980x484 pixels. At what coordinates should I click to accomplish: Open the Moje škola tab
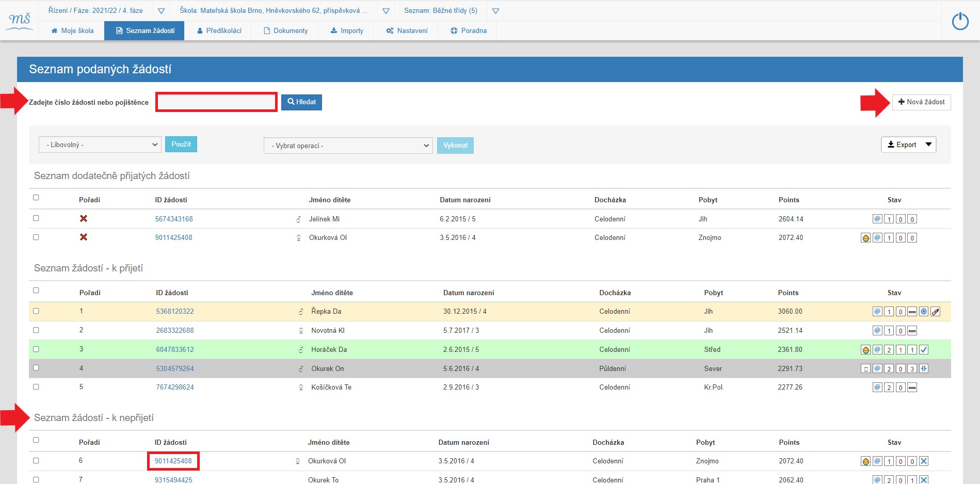click(x=72, y=31)
